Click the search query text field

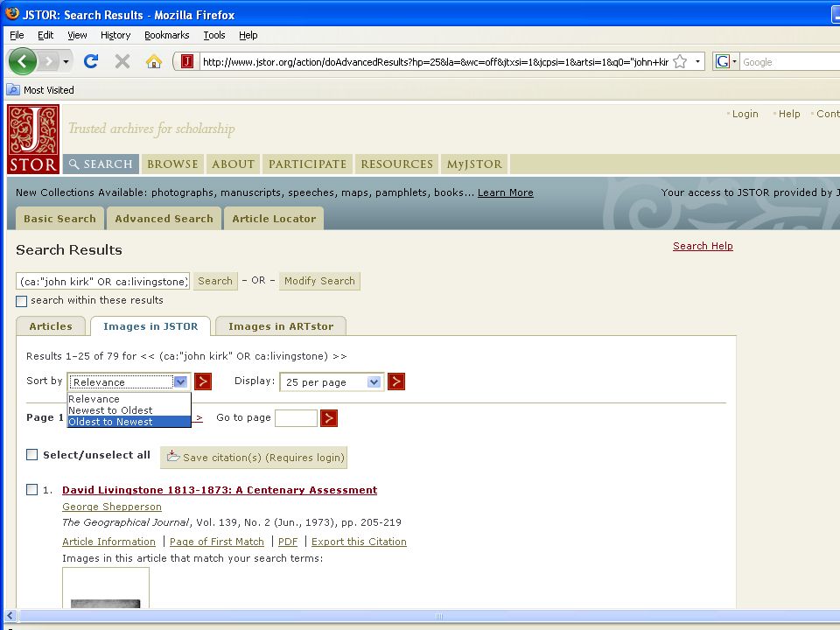tap(103, 281)
